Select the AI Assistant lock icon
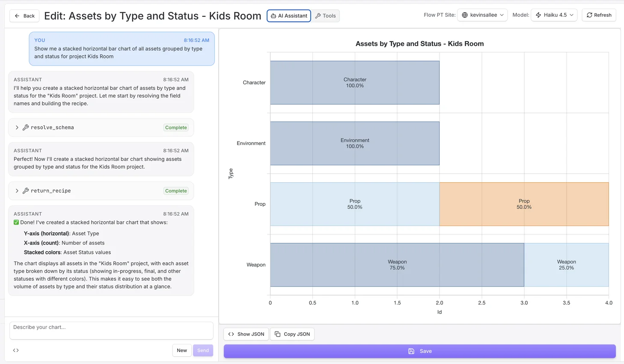The width and height of the screenshot is (624, 364). point(273,16)
